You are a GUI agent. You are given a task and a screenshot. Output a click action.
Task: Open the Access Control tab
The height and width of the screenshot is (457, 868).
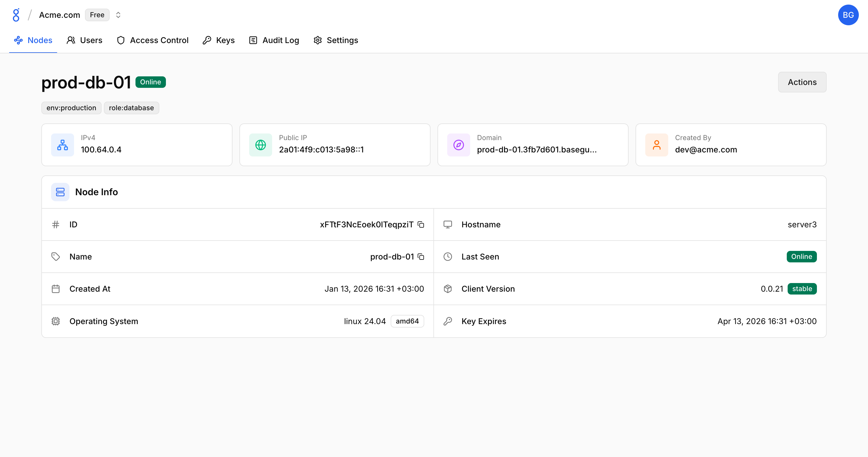153,40
